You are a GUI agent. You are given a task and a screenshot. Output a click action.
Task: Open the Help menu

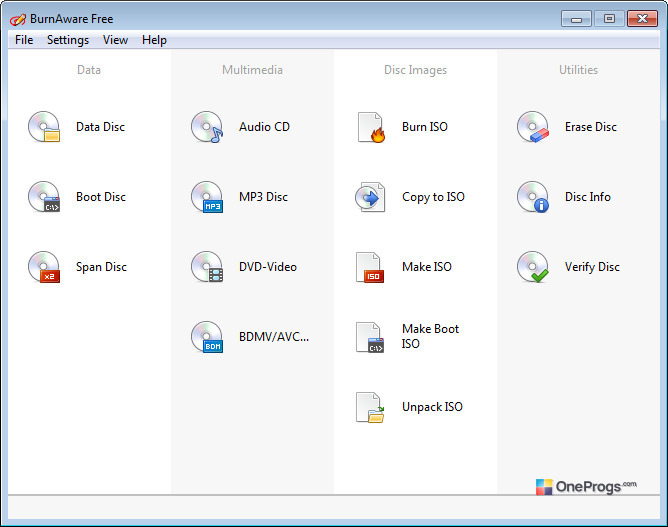click(154, 40)
